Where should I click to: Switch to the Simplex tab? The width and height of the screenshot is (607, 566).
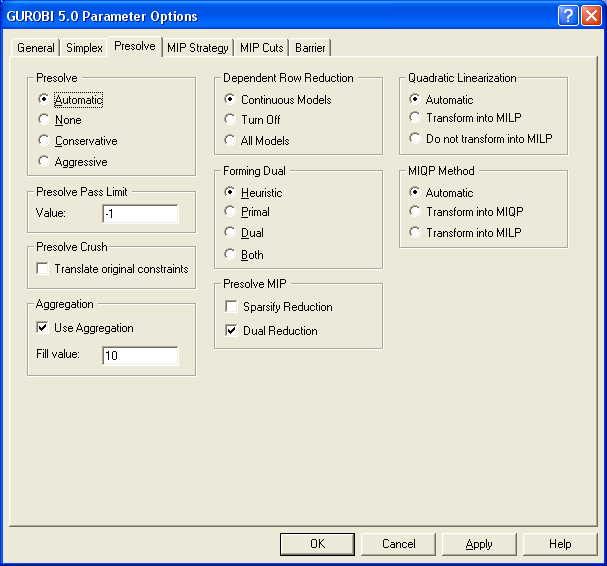point(84,48)
